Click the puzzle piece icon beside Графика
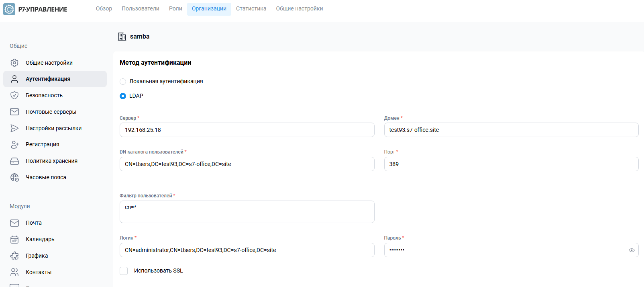Viewport: 644px width, 287px height. (x=14, y=256)
